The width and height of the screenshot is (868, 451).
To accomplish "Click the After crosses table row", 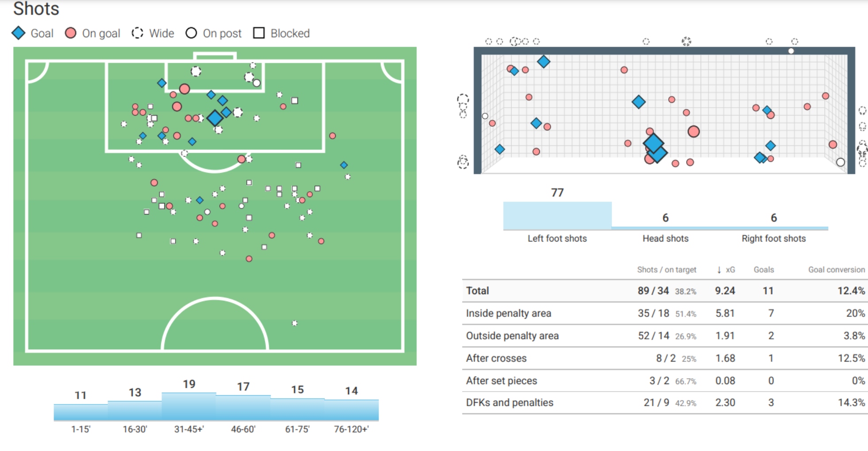I will [x=496, y=358].
